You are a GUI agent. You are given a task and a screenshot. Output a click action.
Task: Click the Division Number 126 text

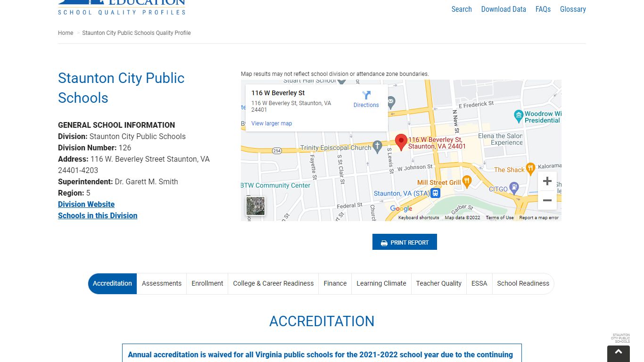pos(95,148)
